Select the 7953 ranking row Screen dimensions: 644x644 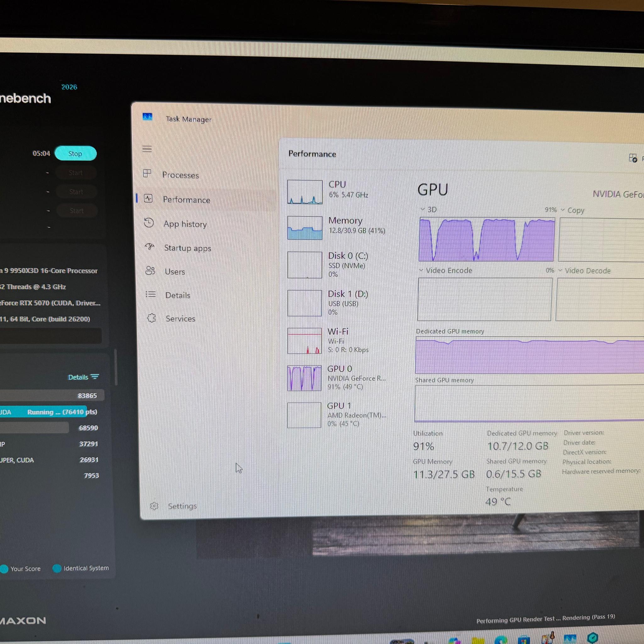[x=49, y=476]
